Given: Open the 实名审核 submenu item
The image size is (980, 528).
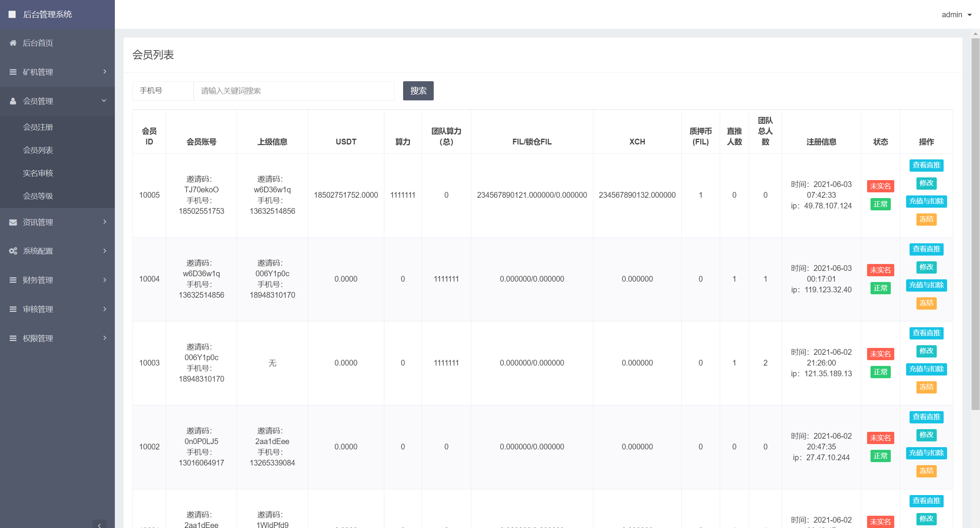Looking at the screenshot, I should (38, 173).
